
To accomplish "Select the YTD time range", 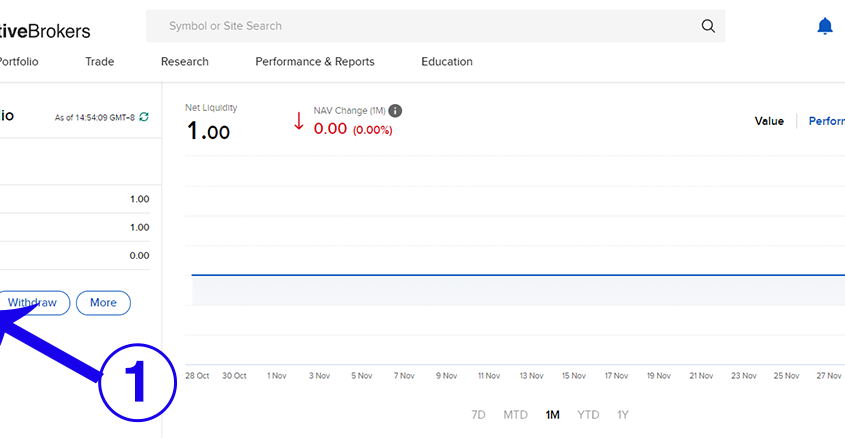I will coord(588,415).
